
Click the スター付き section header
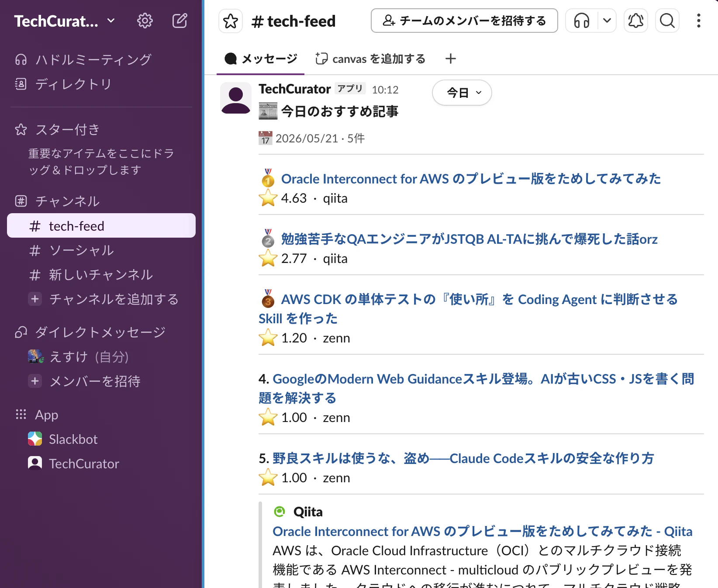[67, 129]
